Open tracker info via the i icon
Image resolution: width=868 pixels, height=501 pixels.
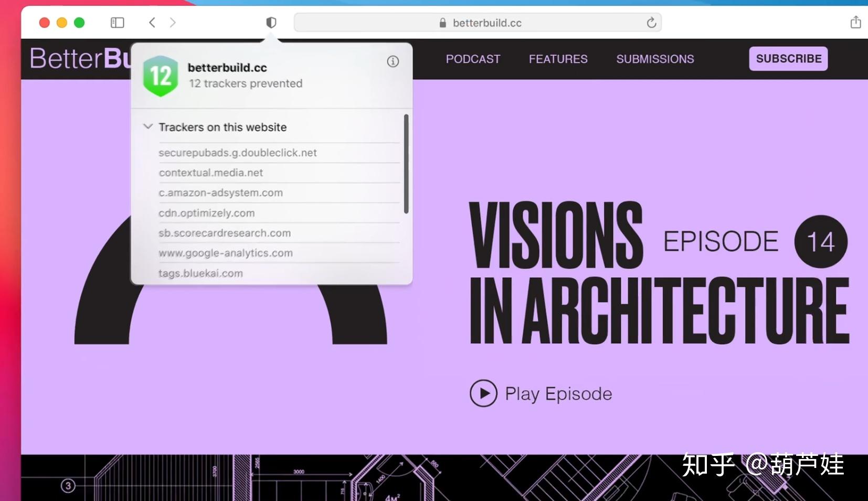point(393,61)
